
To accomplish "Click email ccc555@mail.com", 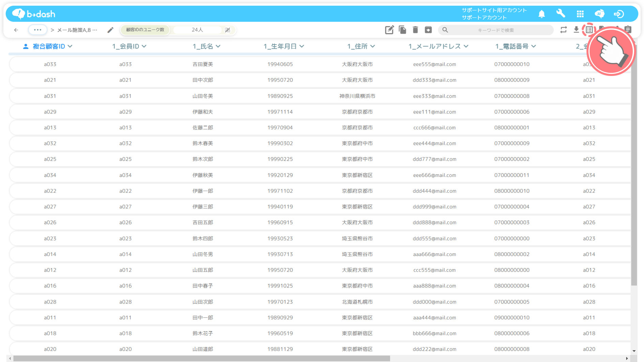I will [x=434, y=270].
